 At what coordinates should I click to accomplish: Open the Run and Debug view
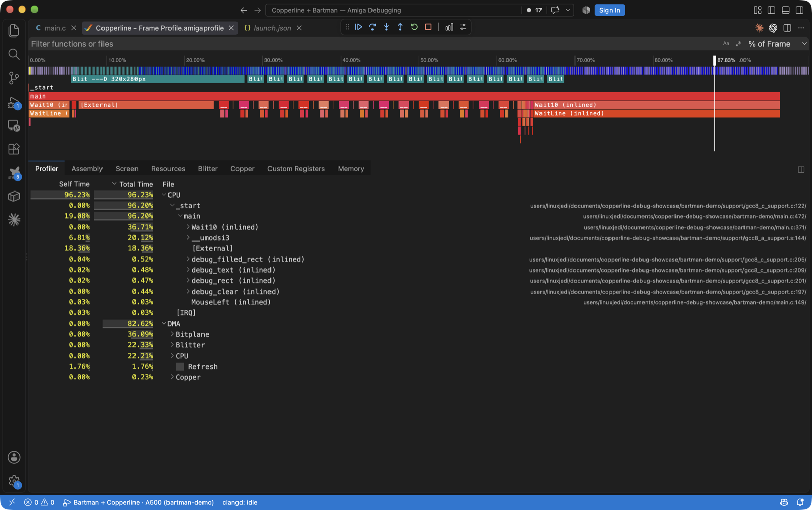pos(14,103)
